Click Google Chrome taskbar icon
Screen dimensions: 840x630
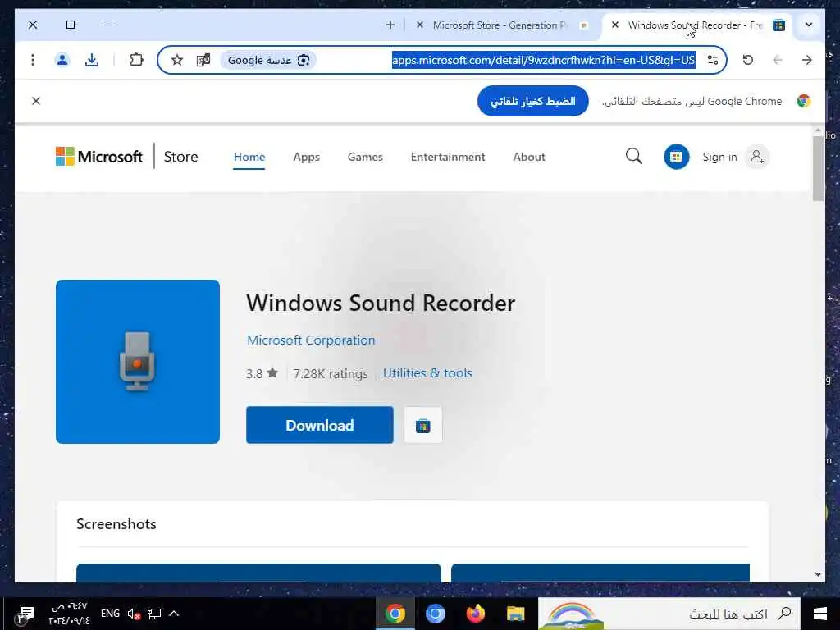[395, 614]
